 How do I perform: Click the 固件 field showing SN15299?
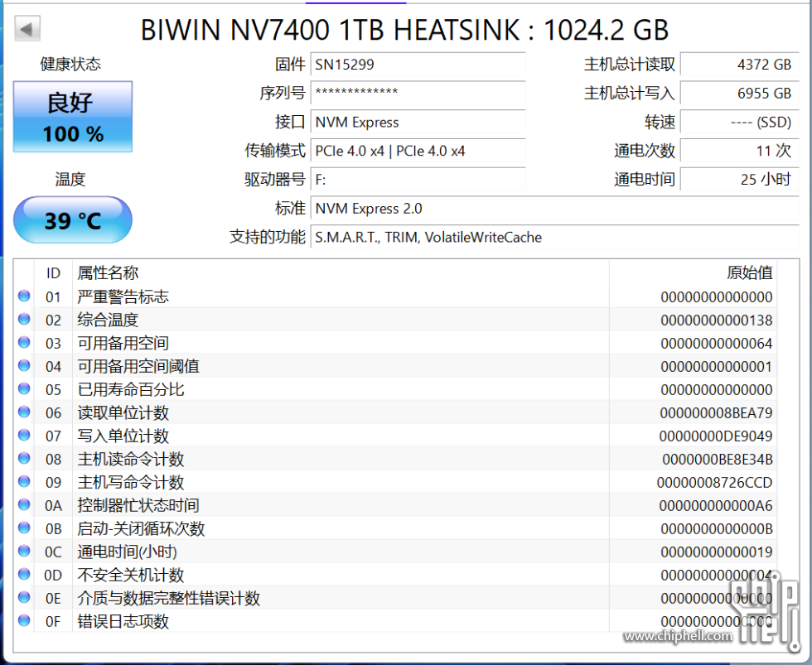point(418,64)
